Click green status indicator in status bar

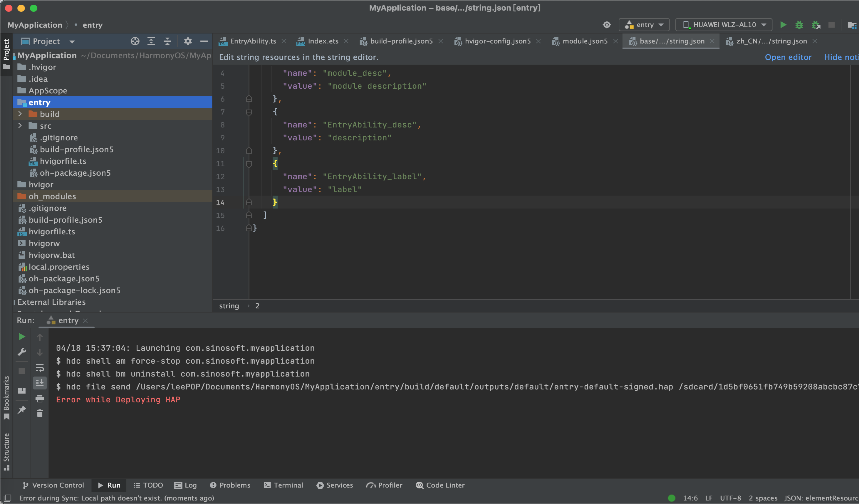672,498
